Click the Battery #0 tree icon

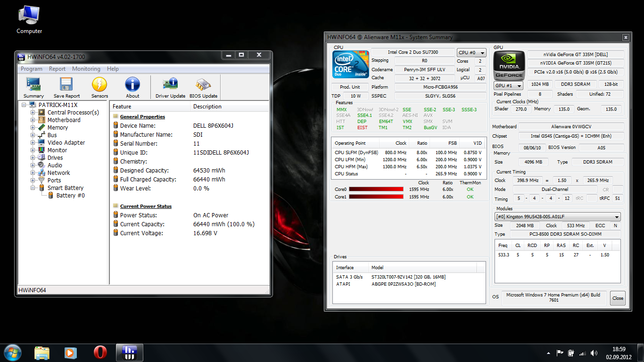[51, 196]
